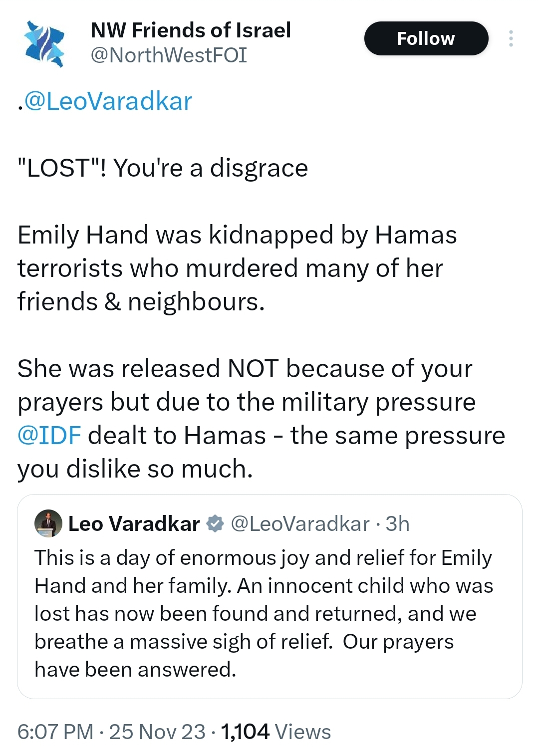Click the "LOST"! You're a disgrace line
The image size is (539, 756).
click(163, 168)
